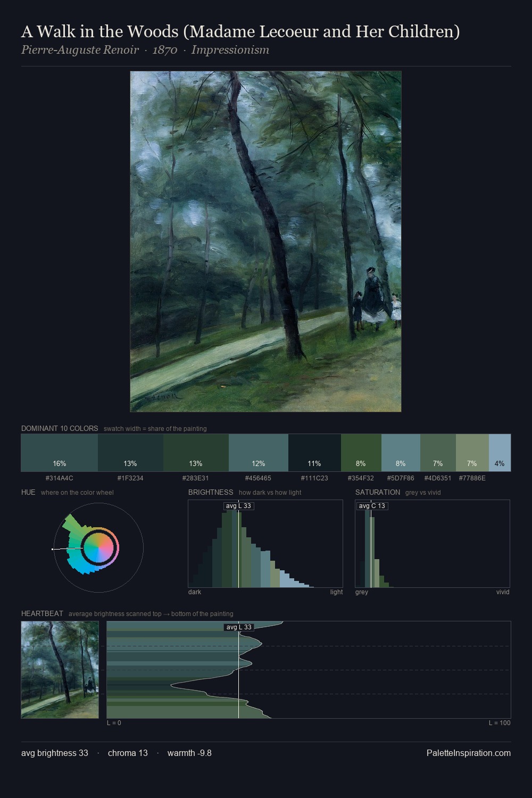The width and height of the screenshot is (532, 798).
Task: Click the 'BRIGHTNESS' section heading
Action: 211,492
